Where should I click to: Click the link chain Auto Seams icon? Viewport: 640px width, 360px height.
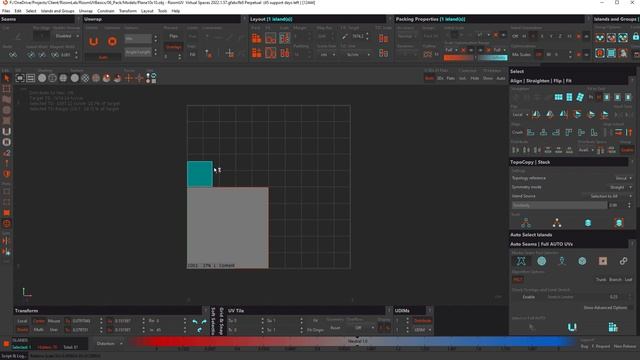pos(623,261)
